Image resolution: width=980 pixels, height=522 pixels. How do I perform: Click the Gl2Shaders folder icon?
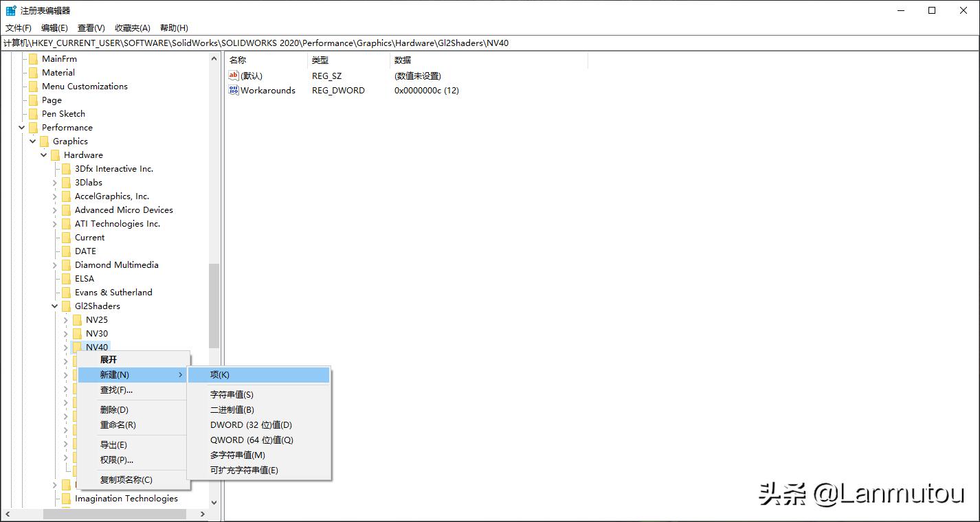(67, 306)
